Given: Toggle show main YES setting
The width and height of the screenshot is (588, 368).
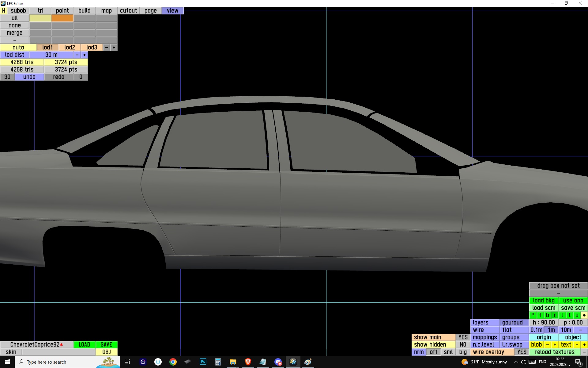Looking at the screenshot, I should click(463, 337).
